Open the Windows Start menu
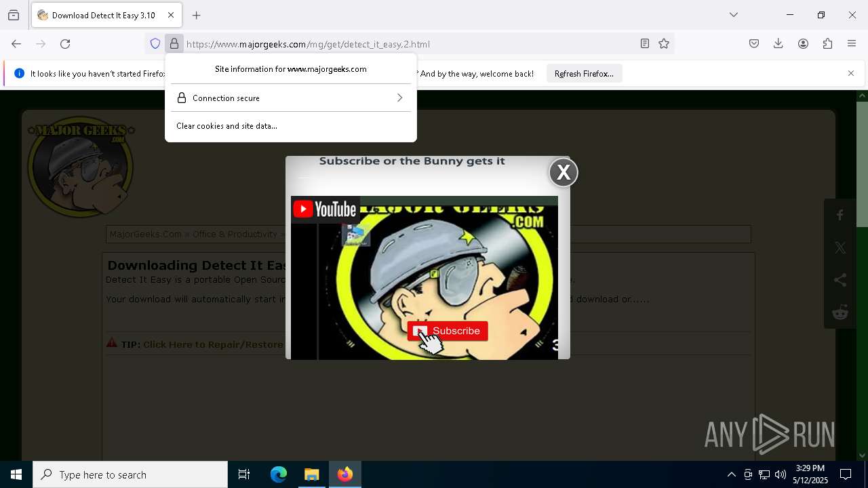 [x=16, y=474]
